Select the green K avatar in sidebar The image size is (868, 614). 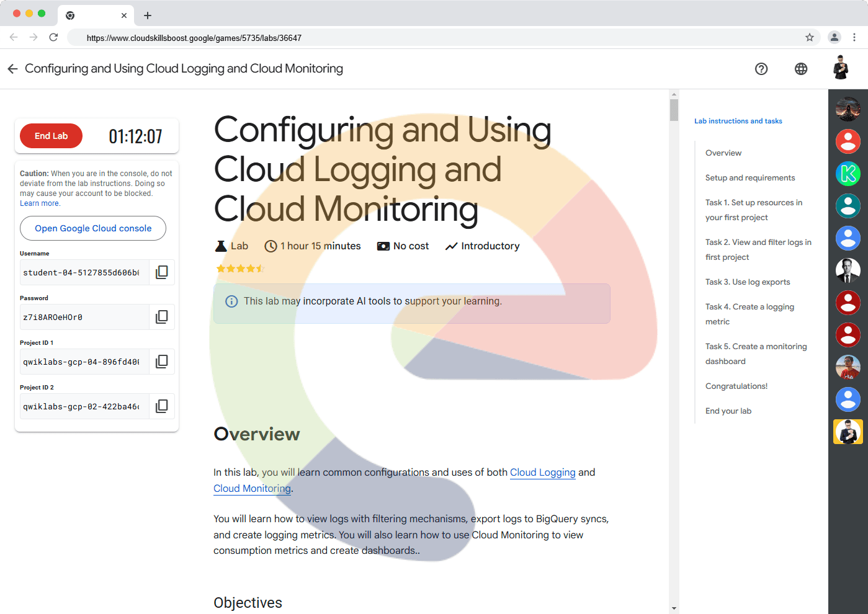click(x=848, y=174)
